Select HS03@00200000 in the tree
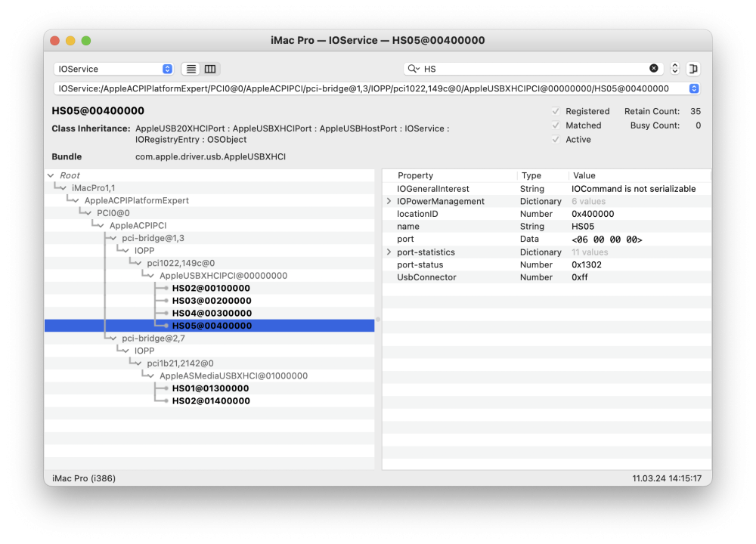756x544 pixels. [212, 301]
